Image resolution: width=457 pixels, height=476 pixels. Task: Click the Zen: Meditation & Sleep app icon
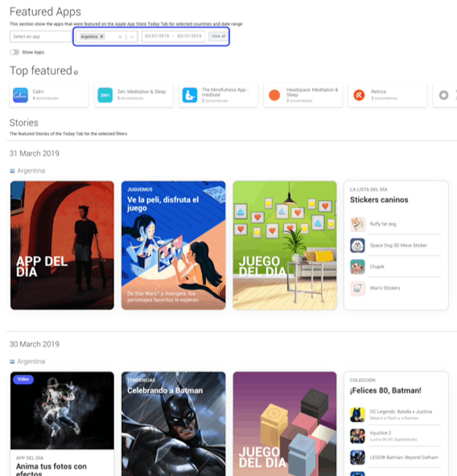(105, 95)
